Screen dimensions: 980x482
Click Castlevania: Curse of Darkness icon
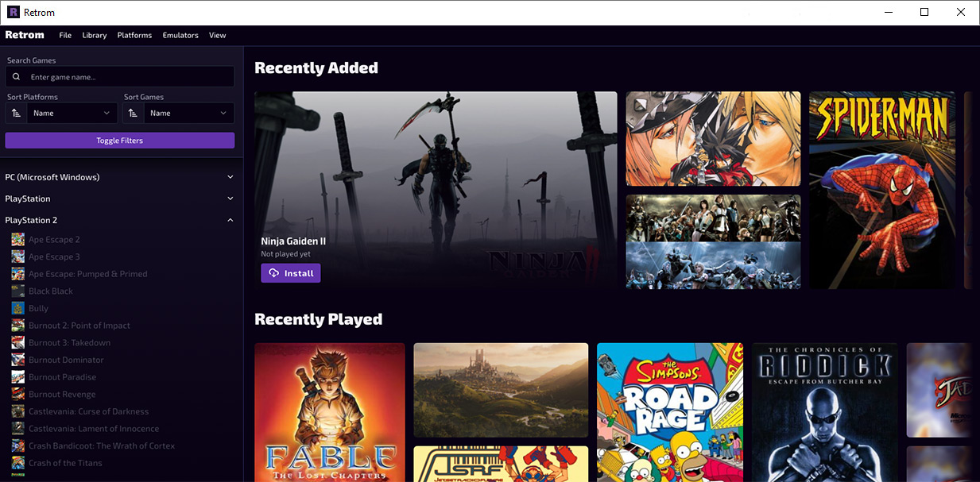17,411
